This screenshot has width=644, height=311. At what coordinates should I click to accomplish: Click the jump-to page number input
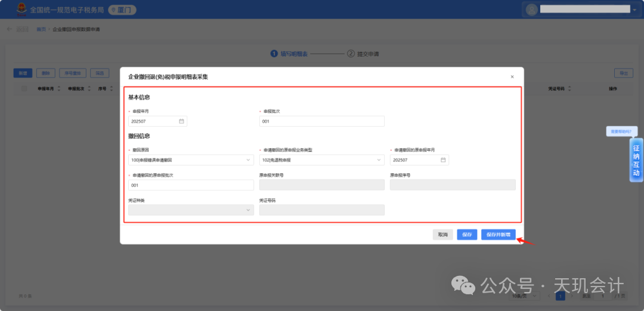(602, 296)
